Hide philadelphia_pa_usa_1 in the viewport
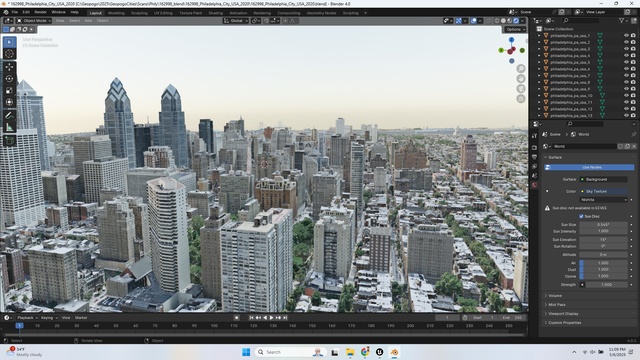 [626, 36]
